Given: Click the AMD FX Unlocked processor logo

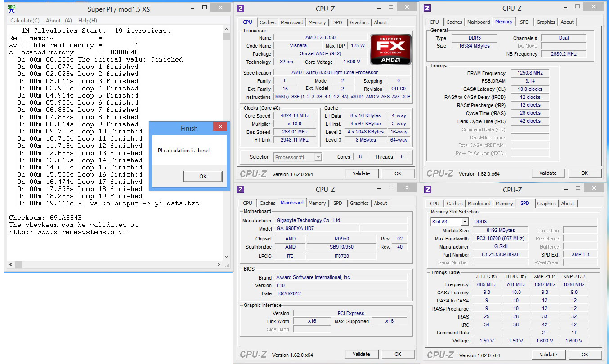Looking at the screenshot, I should [390, 49].
